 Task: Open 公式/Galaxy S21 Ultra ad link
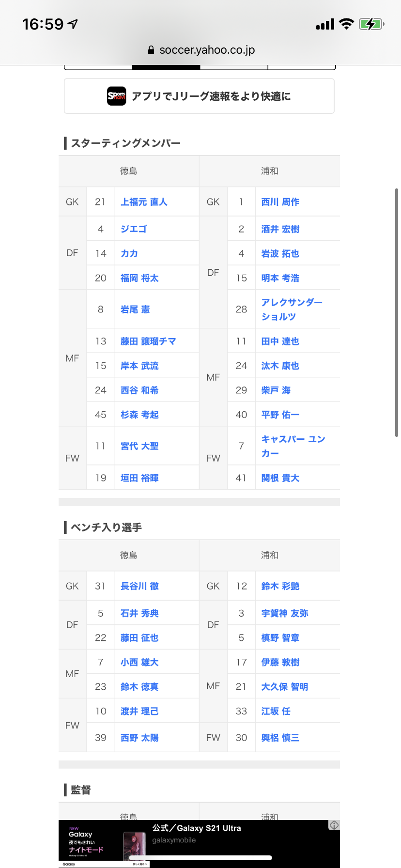(197, 828)
